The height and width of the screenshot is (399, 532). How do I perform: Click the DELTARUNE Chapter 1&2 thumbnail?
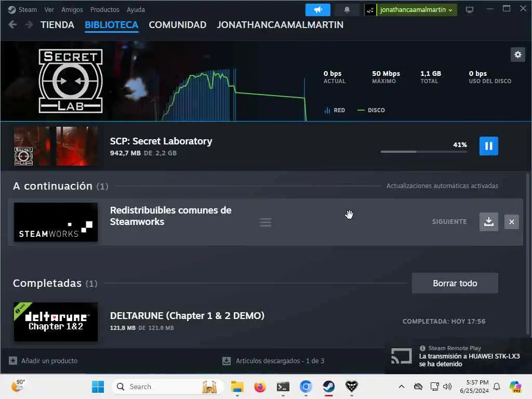click(56, 322)
